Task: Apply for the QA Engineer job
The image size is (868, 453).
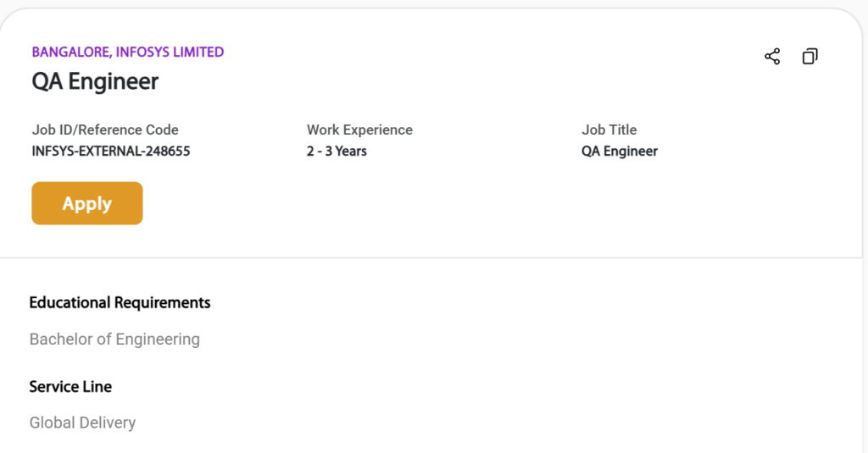Action: [87, 203]
